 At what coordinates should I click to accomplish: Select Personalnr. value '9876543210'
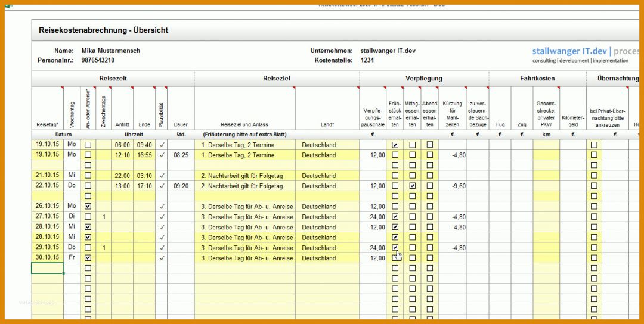(98, 60)
